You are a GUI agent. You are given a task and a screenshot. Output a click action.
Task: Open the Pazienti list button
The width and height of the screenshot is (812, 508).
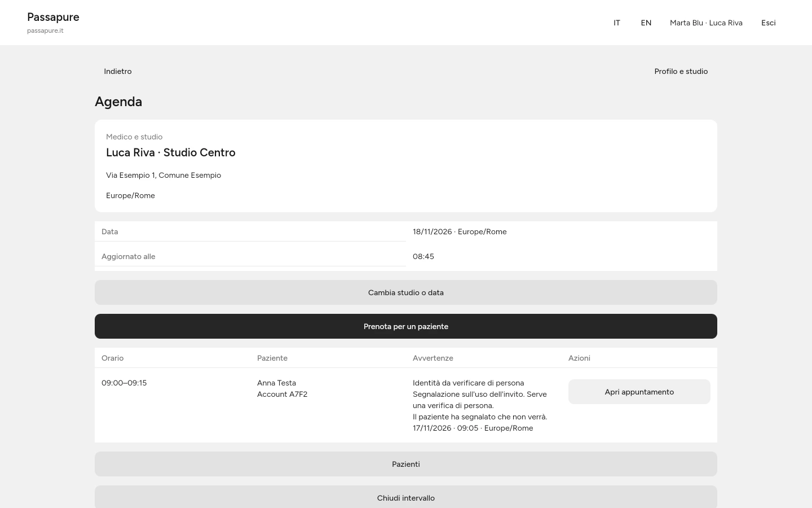pyautogui.click(x=406, y=464)
